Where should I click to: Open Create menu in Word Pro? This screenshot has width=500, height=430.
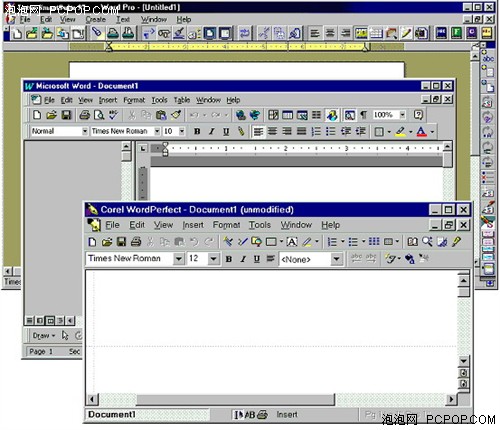point(96,19)
